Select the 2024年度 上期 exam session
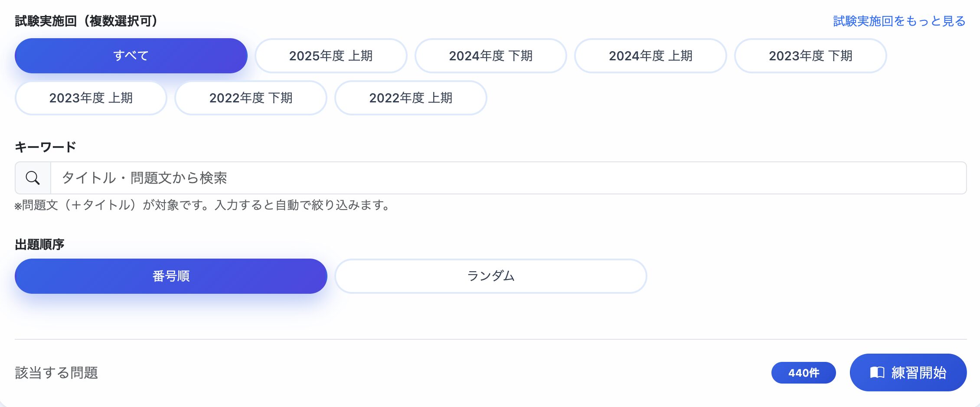This screenshot has width=980, height=407. tap(650, 55)
